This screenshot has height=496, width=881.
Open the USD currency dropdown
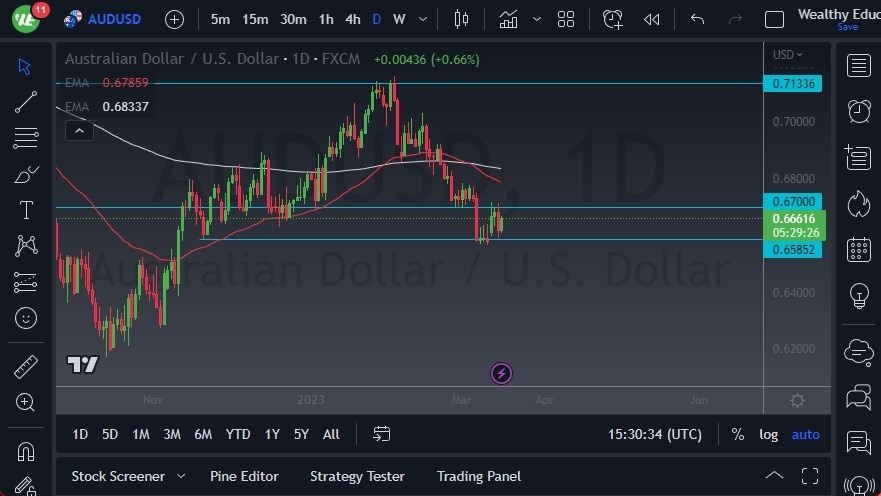click(x=787, y=55)
